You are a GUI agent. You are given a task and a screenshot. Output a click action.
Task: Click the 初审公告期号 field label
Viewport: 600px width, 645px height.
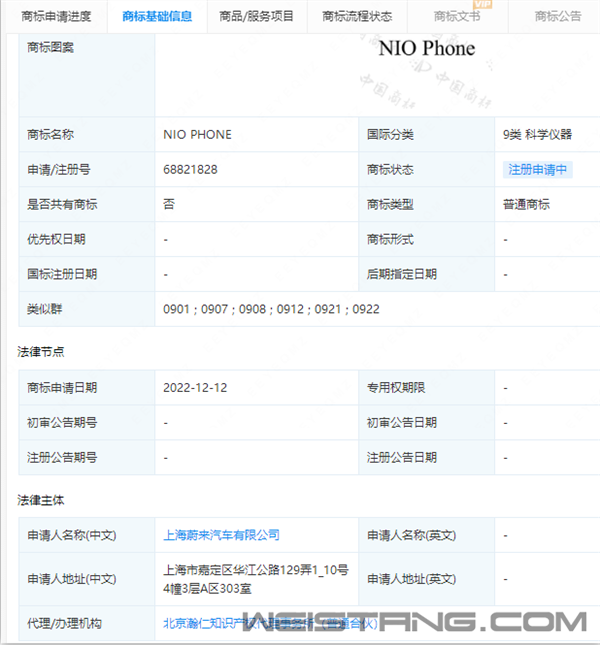click(x=62, y=422)
